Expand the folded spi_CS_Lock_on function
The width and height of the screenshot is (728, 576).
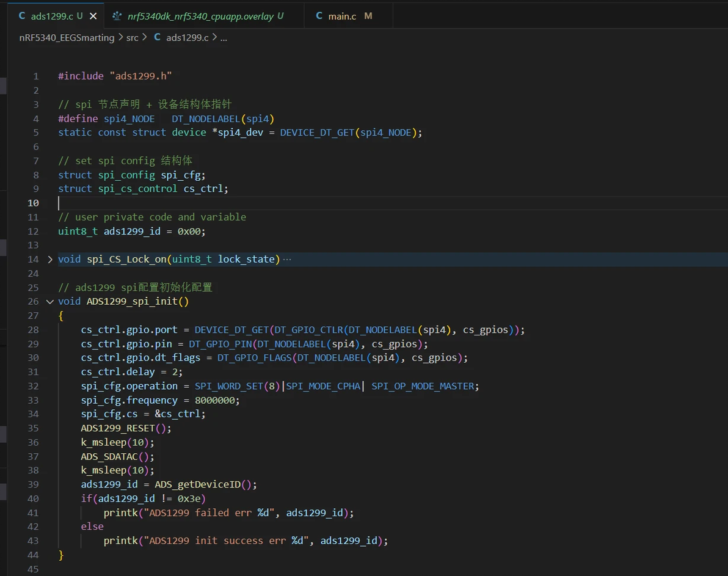[x=50, y=259]
